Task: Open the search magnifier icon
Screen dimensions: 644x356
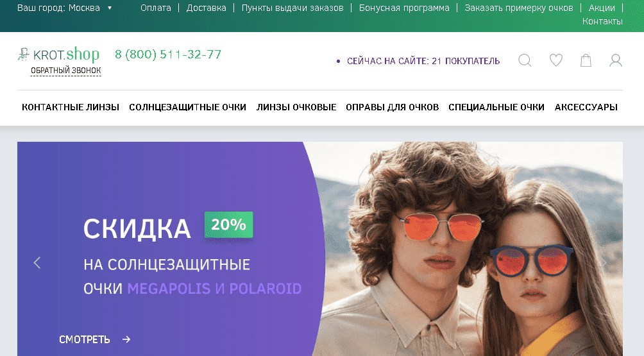Action: (525, 60)
